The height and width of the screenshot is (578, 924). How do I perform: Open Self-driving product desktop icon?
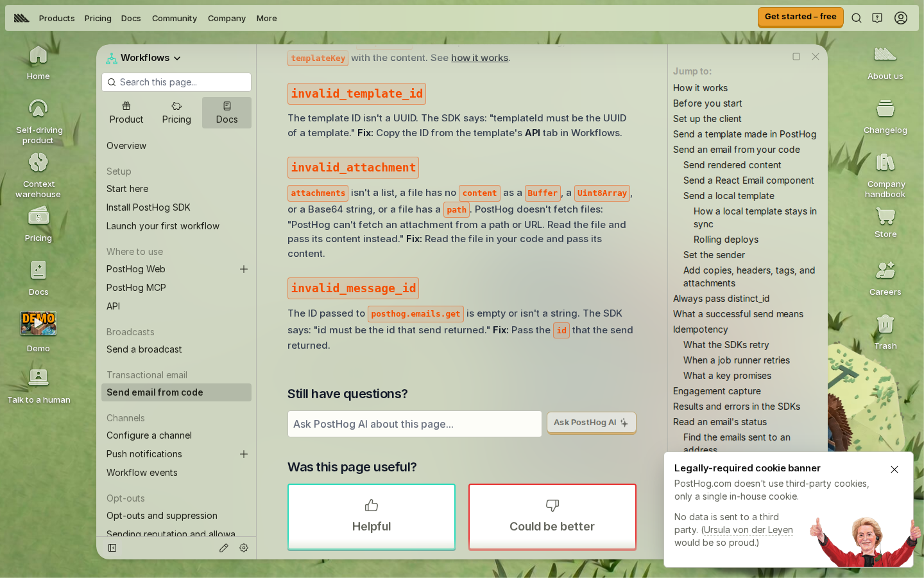(x=38, y=121)
